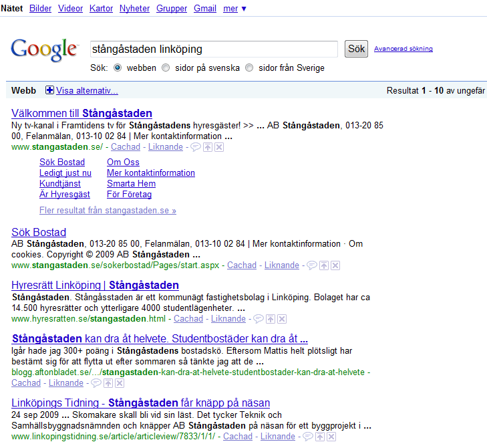Image resolution: width=487 pixels, height=448 pixels.
Task: Open cached hyresratten.se page
Action: (x=188, y=319)
